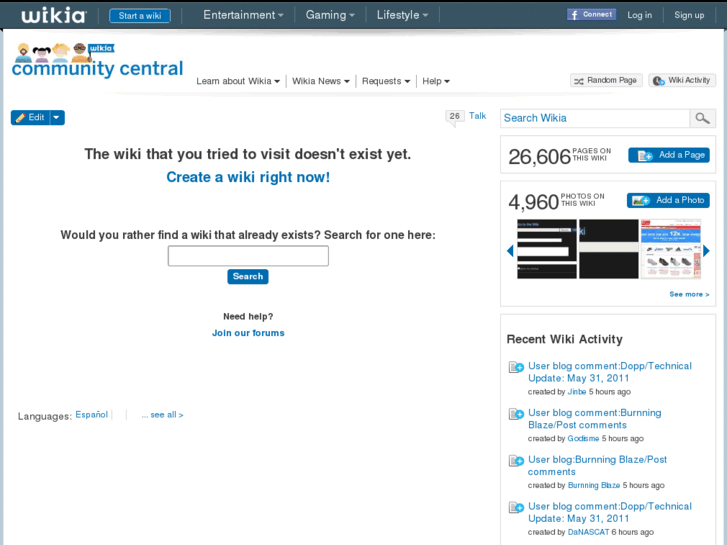This screenshot has width=727, height=545.
Task: Click the Search Wikia input field
Action: [x=595, y=118]
